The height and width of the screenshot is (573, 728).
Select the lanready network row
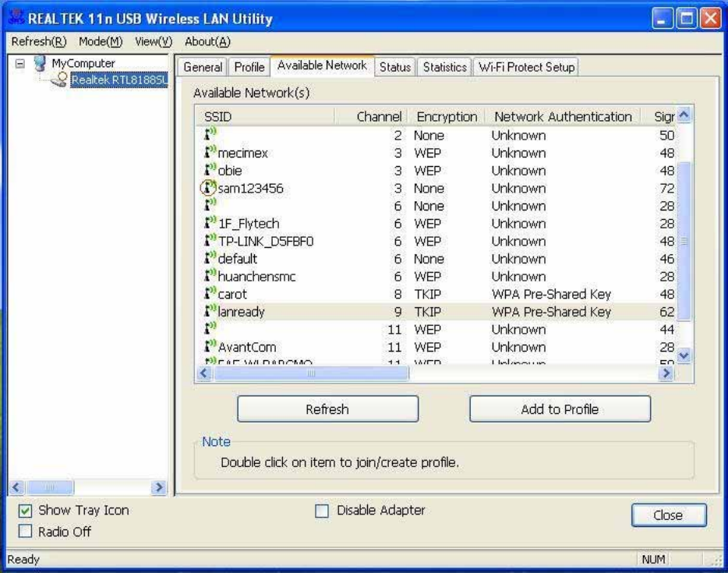point(436,312)
